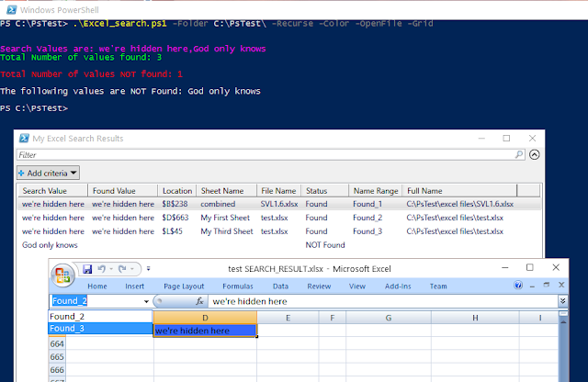Select Found_3 in Name Box list
The image size is (588, 382).
click(100, 329)
